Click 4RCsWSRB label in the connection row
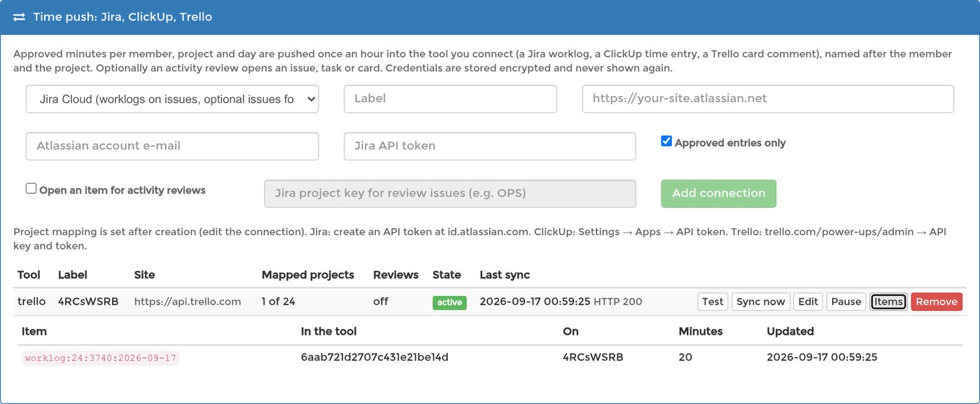 point(88,302)
